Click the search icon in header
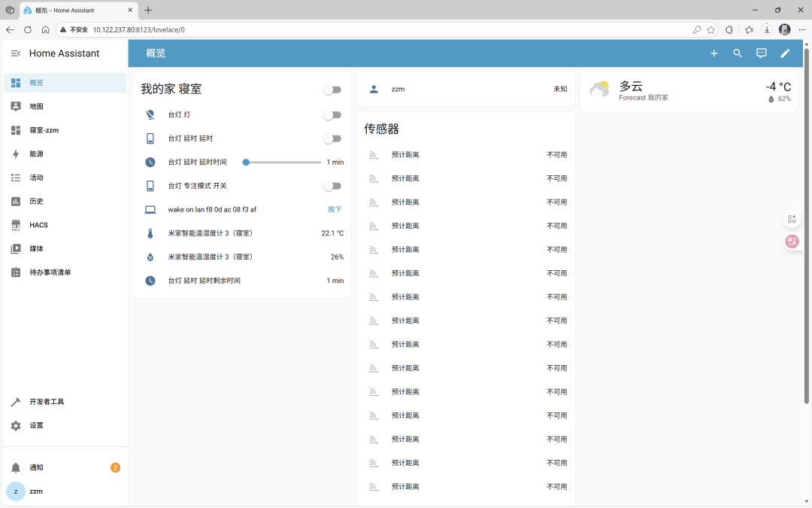Screen dimensions: 812x508 (738, 53)
